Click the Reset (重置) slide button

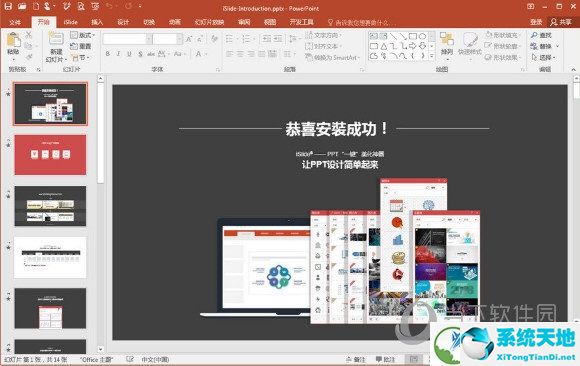(x=81, y=46)
